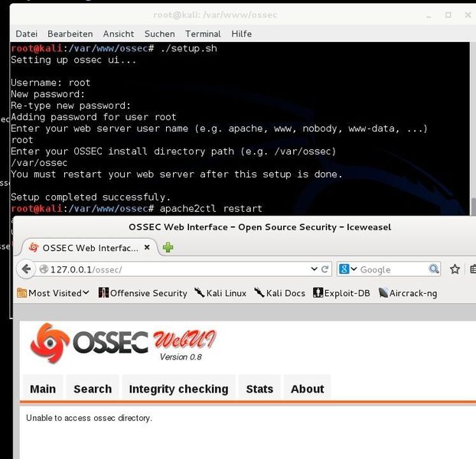This screenshot has width=476, height=459.
Task: Maximize the terminal window
Action: click(x=448, y=15)
